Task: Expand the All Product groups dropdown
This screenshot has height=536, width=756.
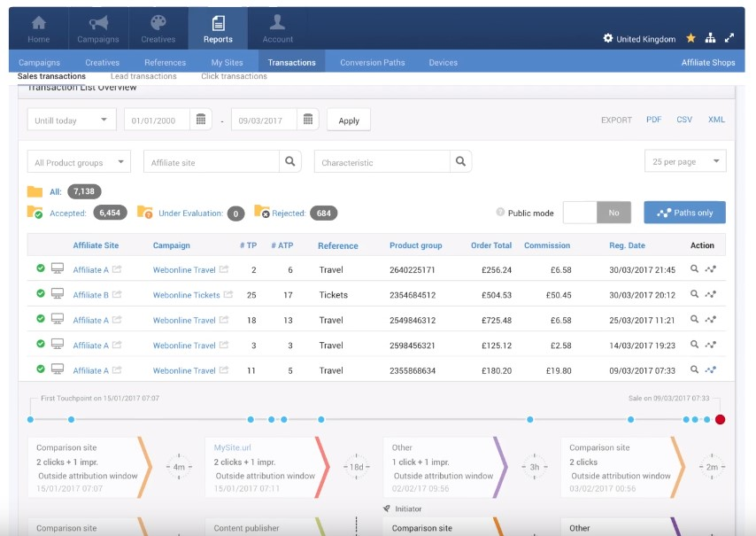Action: (x=79, y=160)
